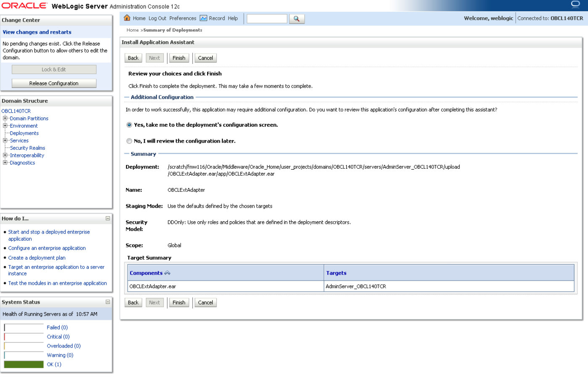Click Finish to complete the deployment
The height and width of the screenshot is (377, 588).
point(179,58)
